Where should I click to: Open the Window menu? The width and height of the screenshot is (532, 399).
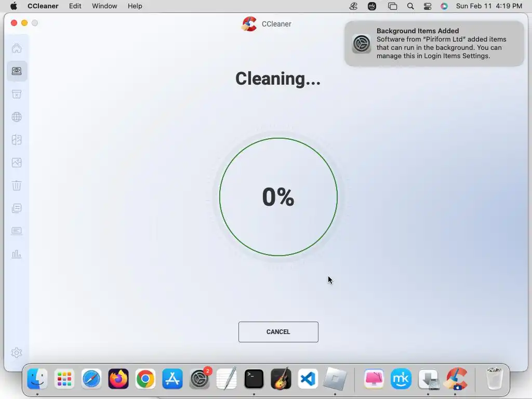(104, 6)
